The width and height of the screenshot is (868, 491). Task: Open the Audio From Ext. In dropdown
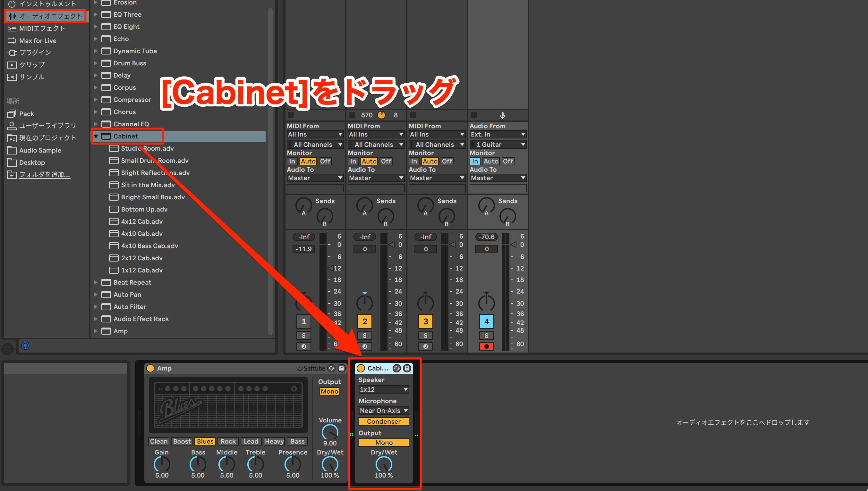pyautogui.click(x=498, y=134)
